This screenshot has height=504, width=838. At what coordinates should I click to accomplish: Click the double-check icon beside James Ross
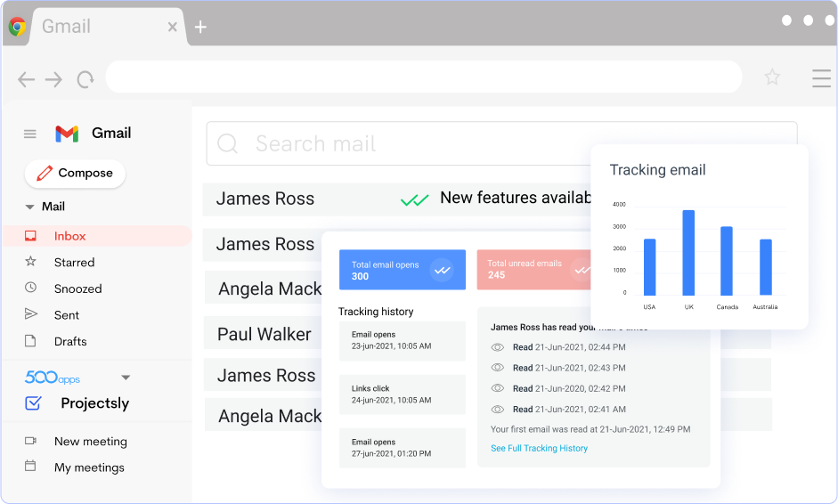click(414, 199)
